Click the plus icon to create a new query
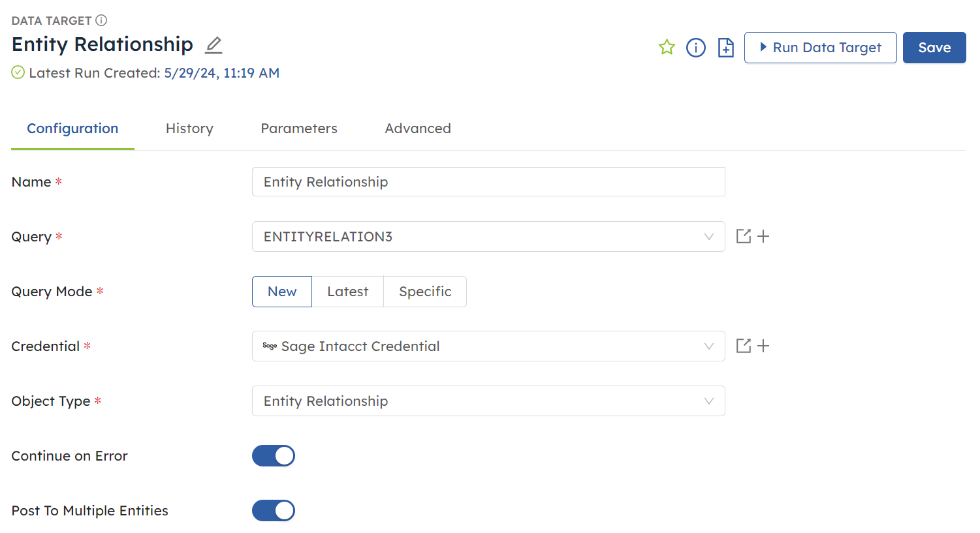This screenshot has height=533, width=980. [x=763, y=236]
